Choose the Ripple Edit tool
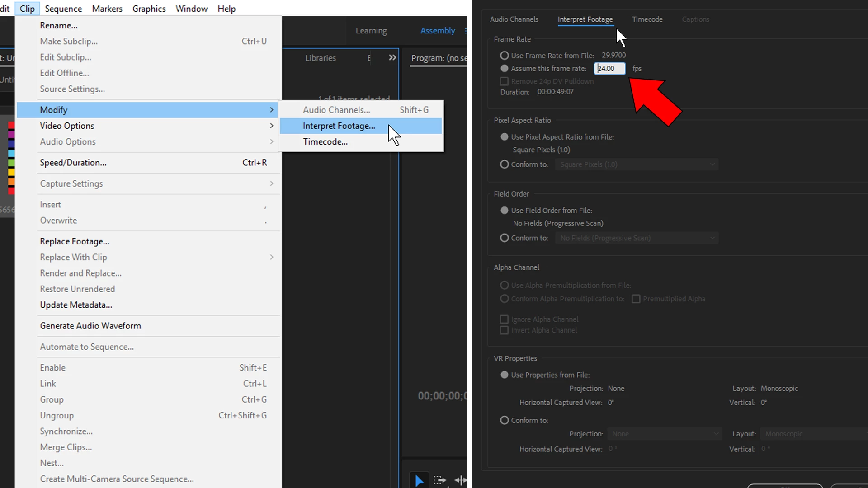This screenshot has width=868, height=488. pyautogui.click(x=460, y=480)
